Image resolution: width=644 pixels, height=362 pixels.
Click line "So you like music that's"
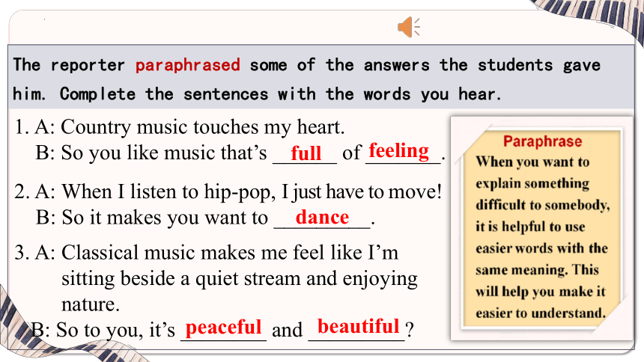tap(164, 153)
